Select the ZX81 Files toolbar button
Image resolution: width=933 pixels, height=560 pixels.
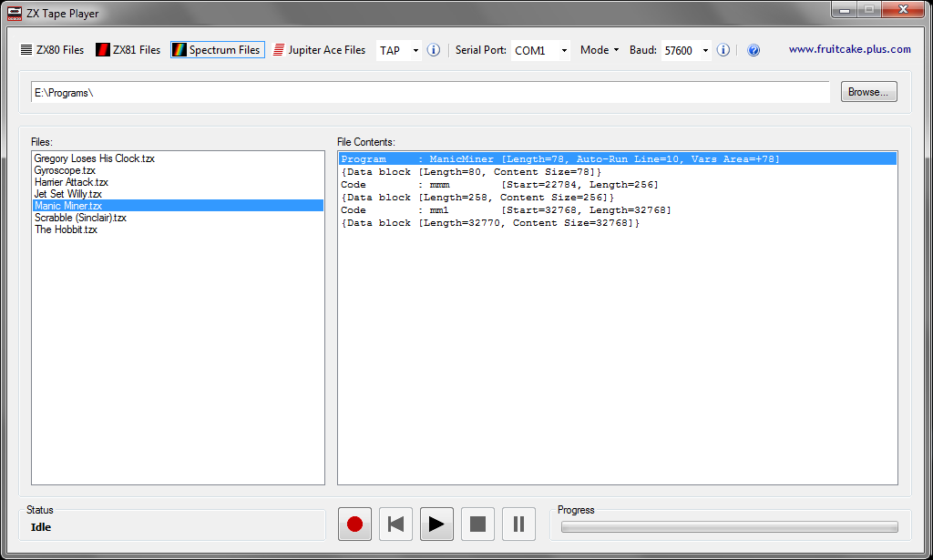click(x=128, y=50)
